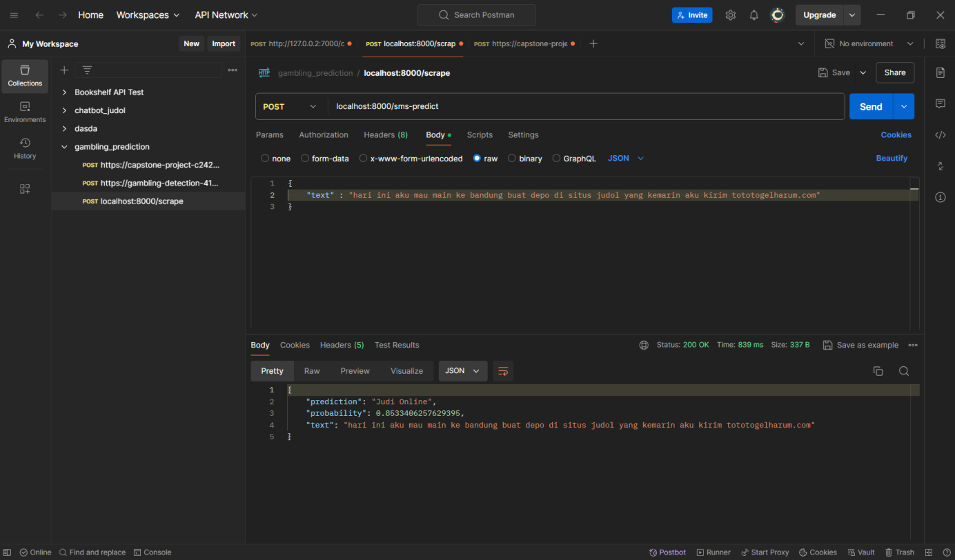Send the request
Screen dimensions: 955x560
871,106
